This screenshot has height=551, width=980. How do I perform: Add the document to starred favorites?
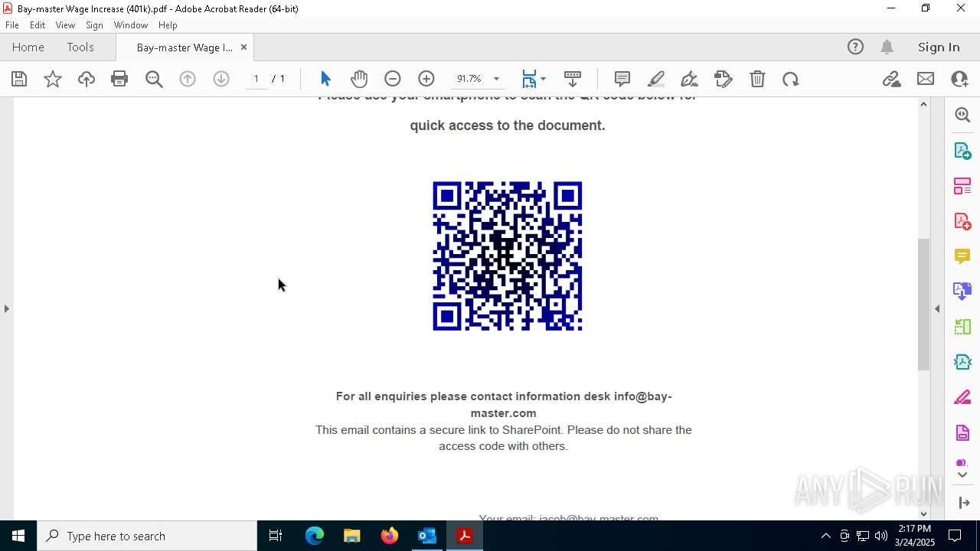[x=53, y=79]
